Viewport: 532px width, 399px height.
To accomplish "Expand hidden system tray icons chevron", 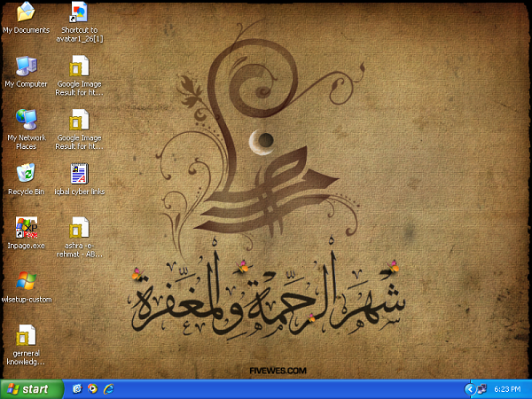I will pyautogui.click(x=470, y=389).
